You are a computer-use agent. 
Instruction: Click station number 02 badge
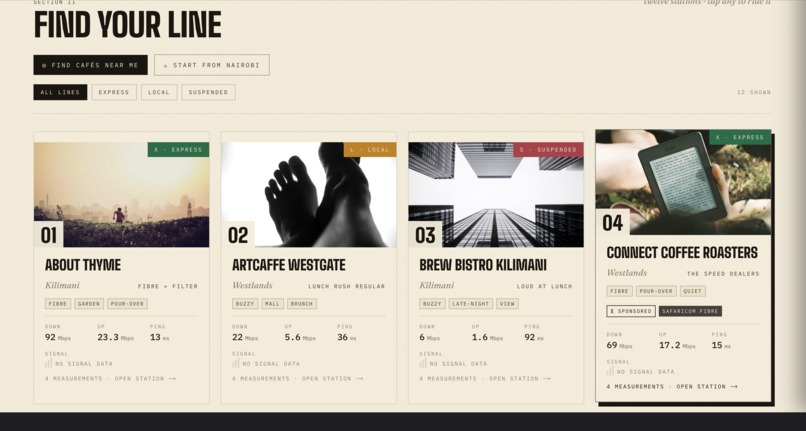[238, 235]
